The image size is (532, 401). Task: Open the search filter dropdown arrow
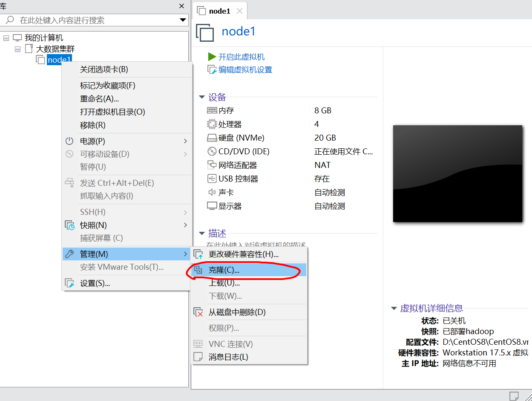pos(183,20)
